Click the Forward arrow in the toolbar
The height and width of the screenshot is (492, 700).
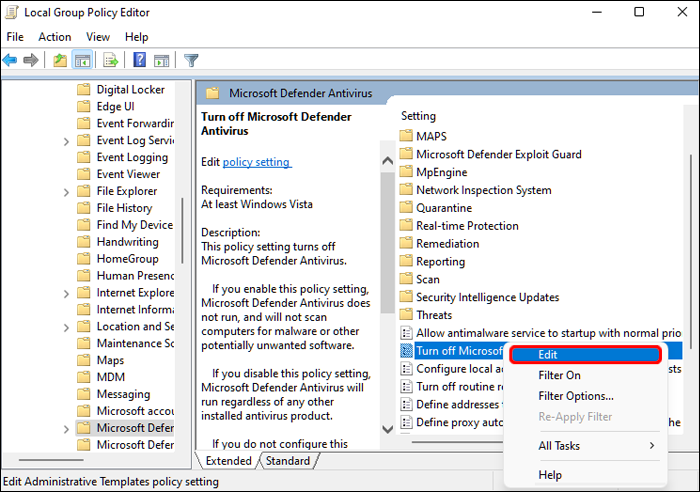point(31,60)
